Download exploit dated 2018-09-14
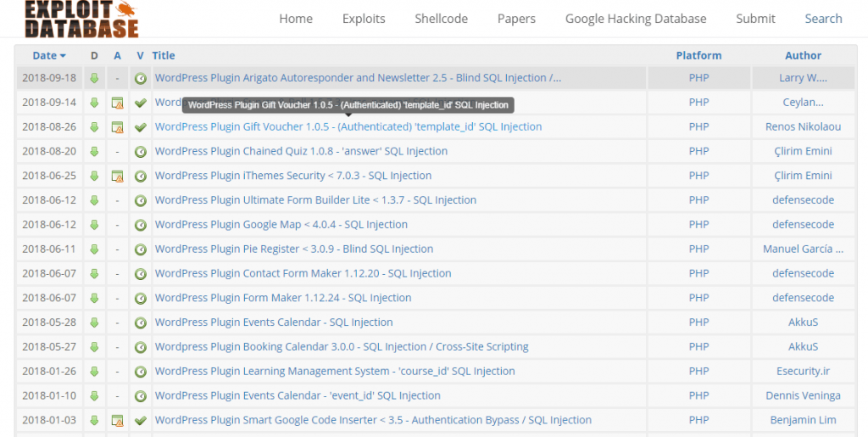 click(x=94, y=103)
